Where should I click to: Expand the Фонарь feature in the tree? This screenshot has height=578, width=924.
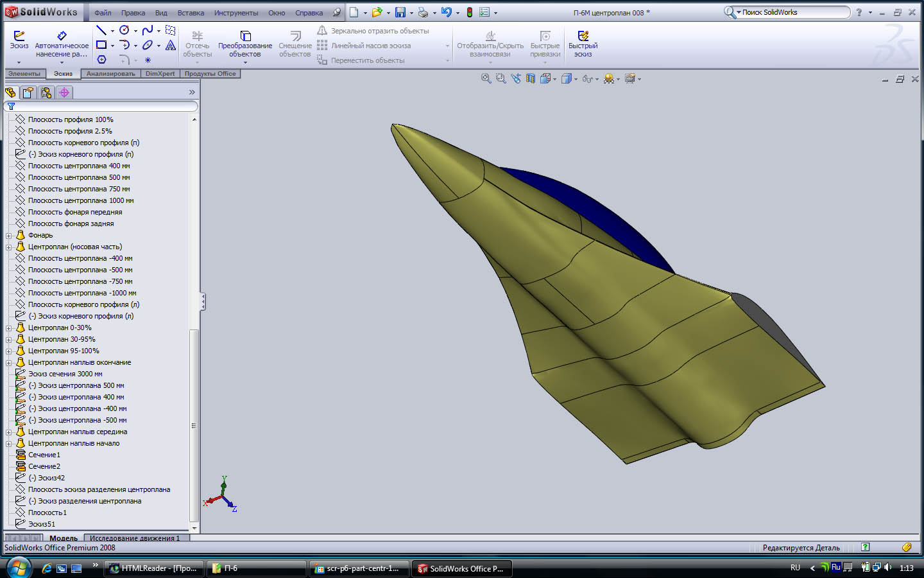pyautogui.click(x=9, y=236)
